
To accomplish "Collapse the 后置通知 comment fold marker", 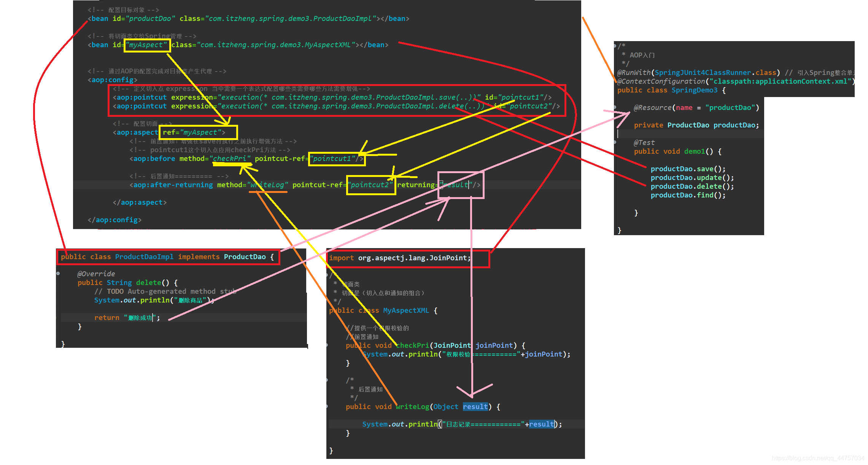I will coord(327,380).
